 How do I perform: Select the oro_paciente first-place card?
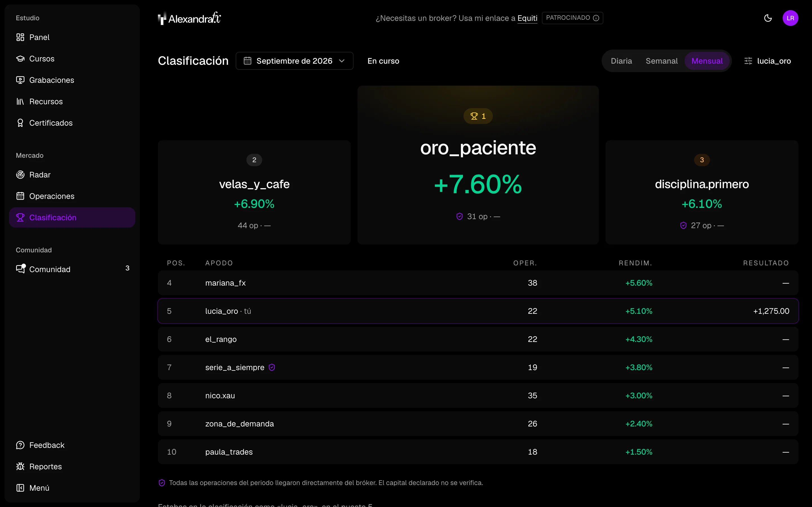point(478,165)
